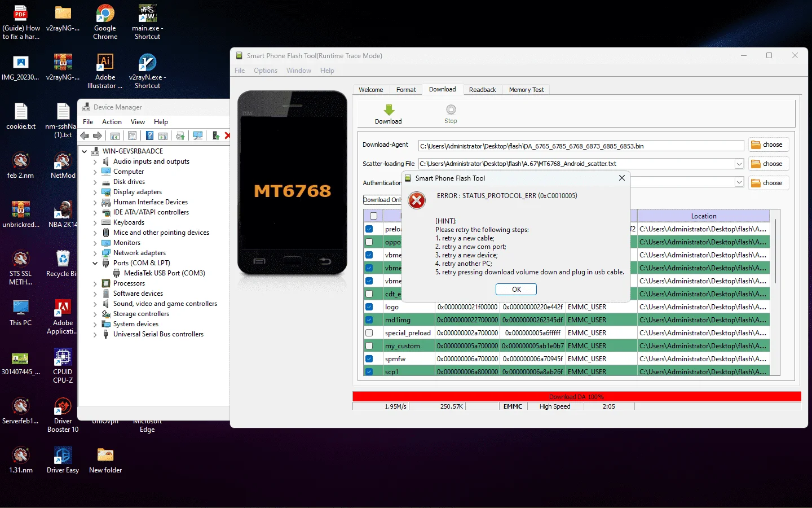Open Action menu in Device Manager
The width and height of the screenshot is (812, 508).
[112, 122]
